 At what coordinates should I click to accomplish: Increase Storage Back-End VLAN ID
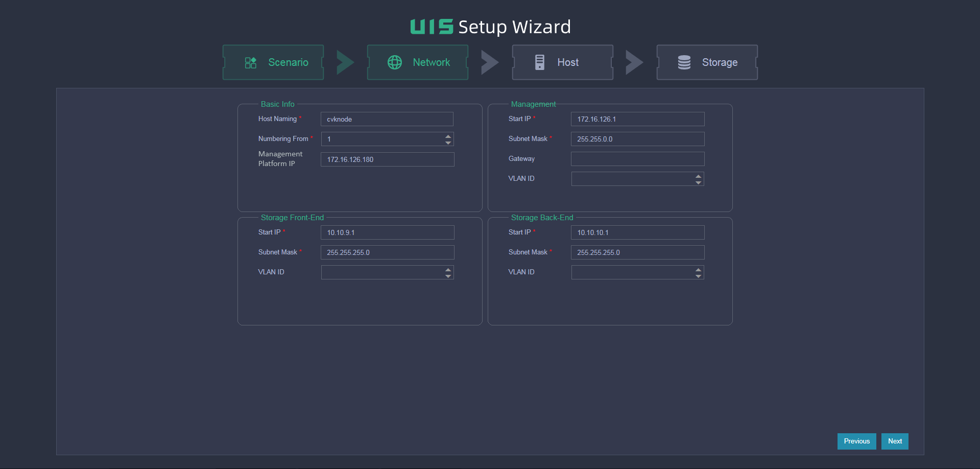pos(699,269)
